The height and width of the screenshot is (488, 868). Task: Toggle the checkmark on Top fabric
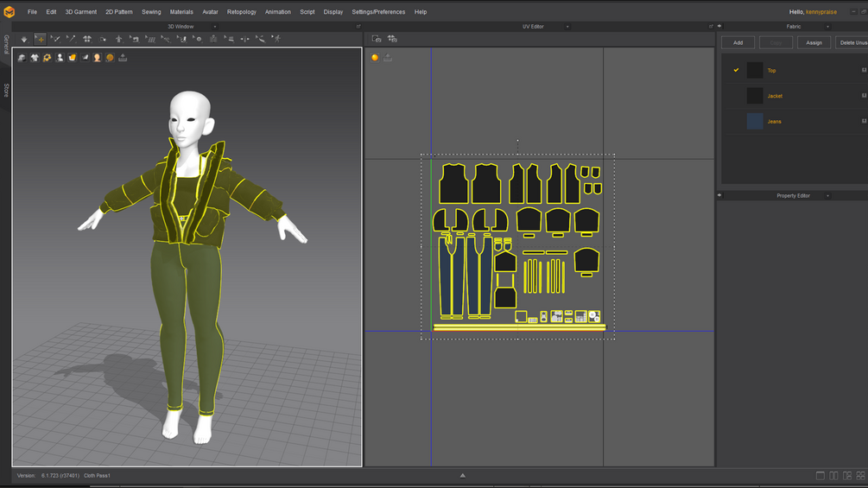pyautogui.click(x=736, y=70)
